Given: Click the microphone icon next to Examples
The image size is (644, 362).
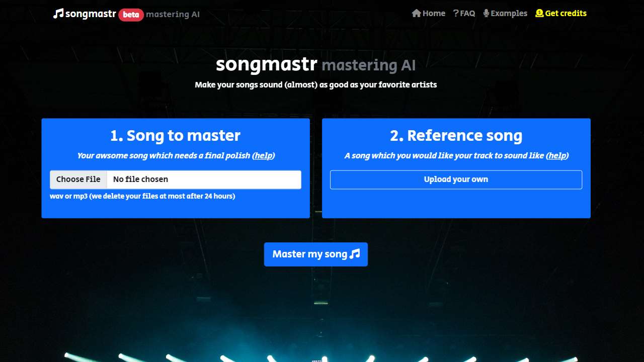Looking at the screenshot, I should pyautogui.click(x=485, y=13).
